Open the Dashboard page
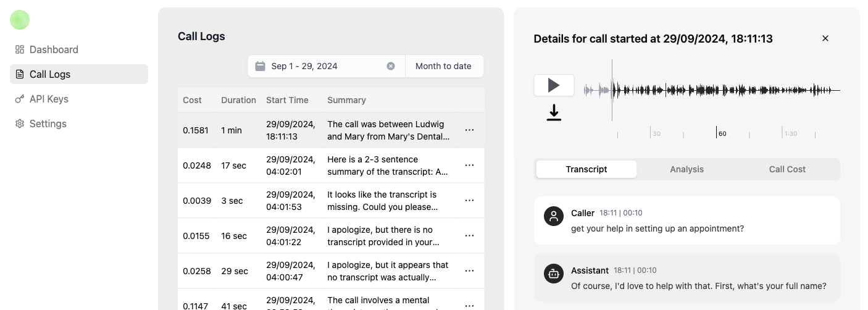 54,49
